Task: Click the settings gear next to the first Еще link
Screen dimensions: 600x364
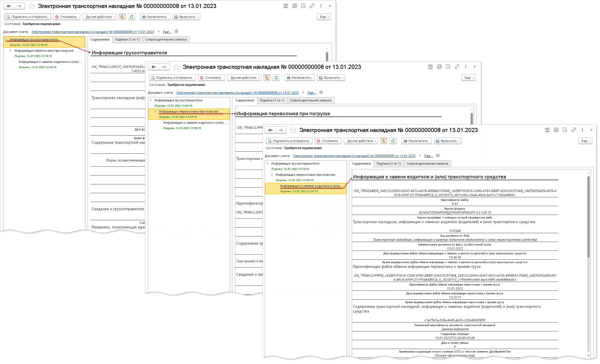Action: click(x=176, y=31)
